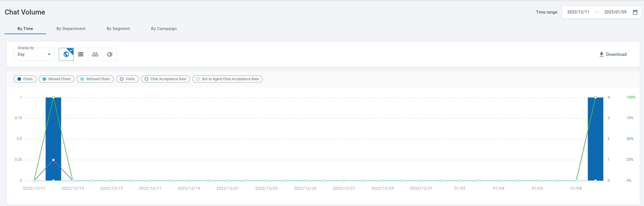Click the 100% right axis label
The image size is (644, 206).
pyautogui.click(x=631, y=97)
